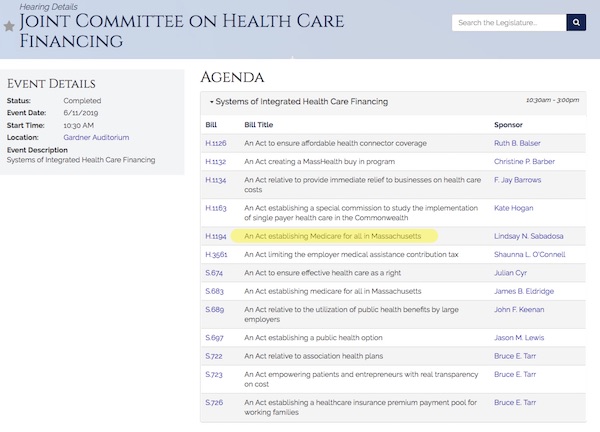Click title 'An Act creating a MassHealth buy in program'
The height and width of the screenshot is (432, 600).
320,161
